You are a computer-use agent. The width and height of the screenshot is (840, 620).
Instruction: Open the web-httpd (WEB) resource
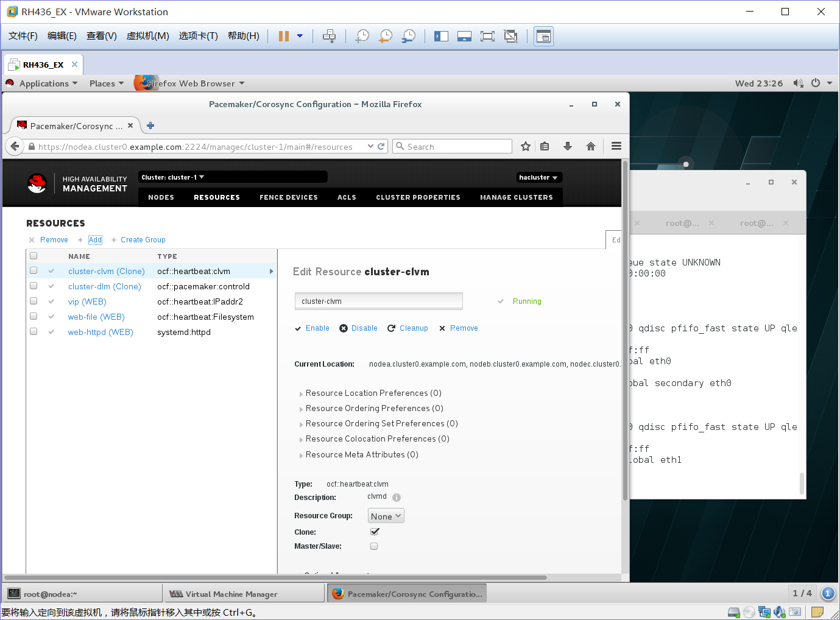click(x=101, y=332)
